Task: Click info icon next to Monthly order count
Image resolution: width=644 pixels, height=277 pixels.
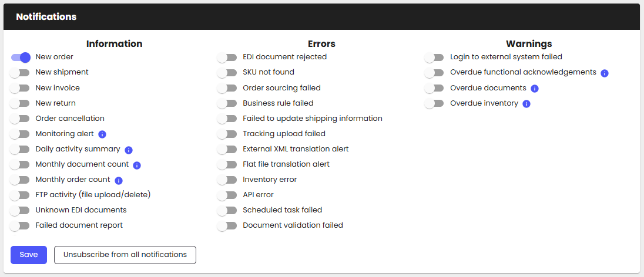Action: point(119,181)
